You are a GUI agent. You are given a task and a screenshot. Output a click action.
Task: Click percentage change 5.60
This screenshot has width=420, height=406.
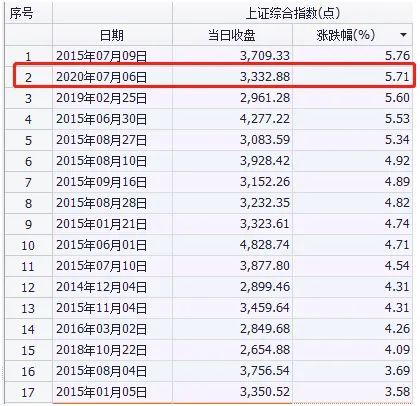(397, 97)
